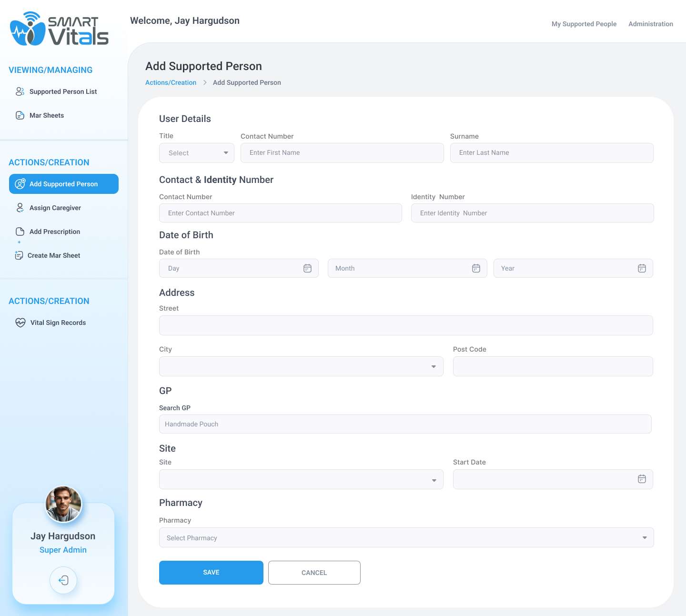This screenshot has width=686, height=616.
Task: Click the Search GP input field
Action: (405, 424)
